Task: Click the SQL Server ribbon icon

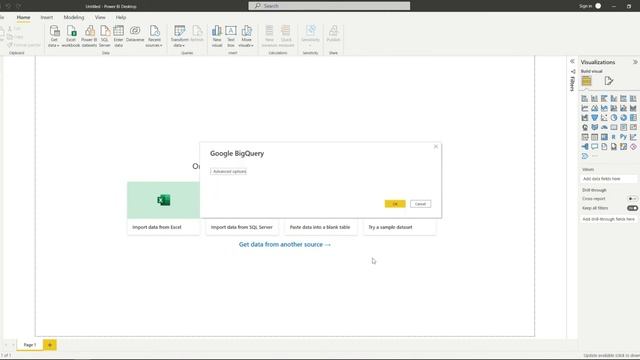Action: (105, 36)
